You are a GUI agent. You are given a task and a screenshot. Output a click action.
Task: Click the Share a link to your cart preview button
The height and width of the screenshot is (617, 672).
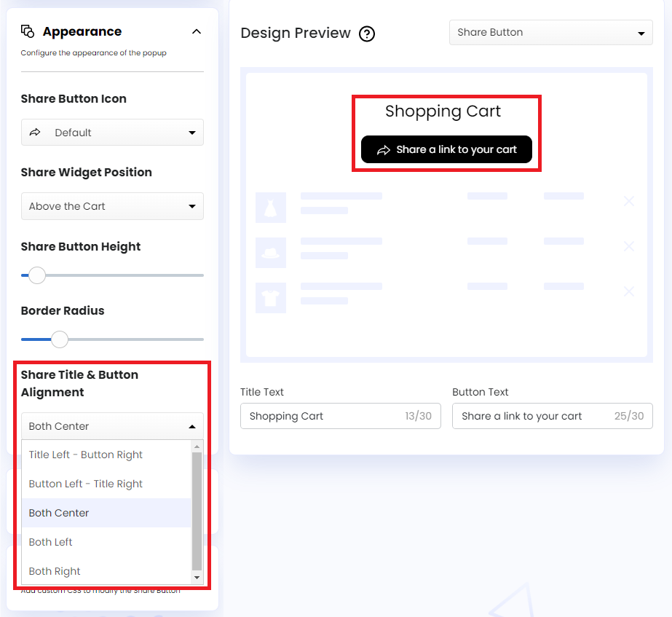click(x=446, y=149)
